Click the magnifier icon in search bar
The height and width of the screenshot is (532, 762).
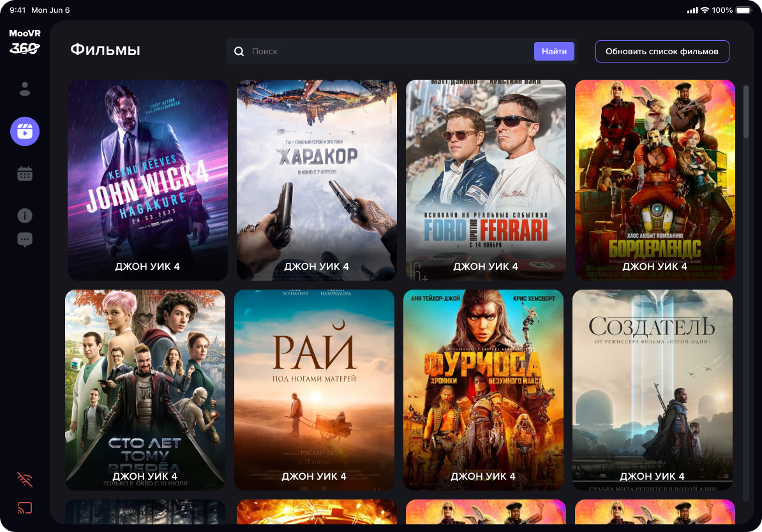click(x=239, y=52)
